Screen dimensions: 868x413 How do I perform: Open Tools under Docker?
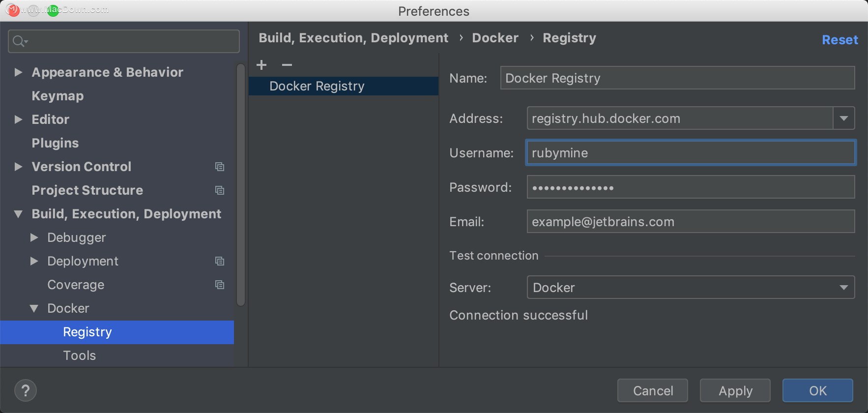[x=79, y=355]
